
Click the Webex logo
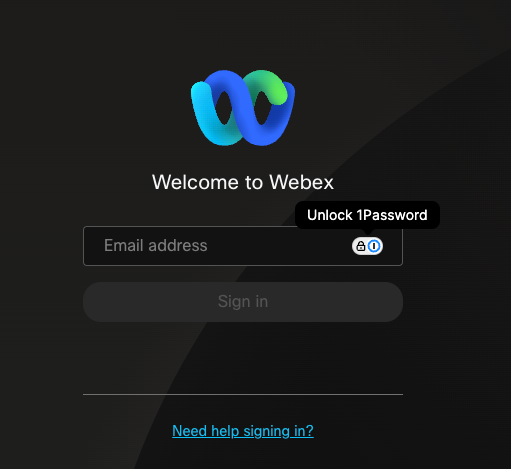click(x=243, y=108)
